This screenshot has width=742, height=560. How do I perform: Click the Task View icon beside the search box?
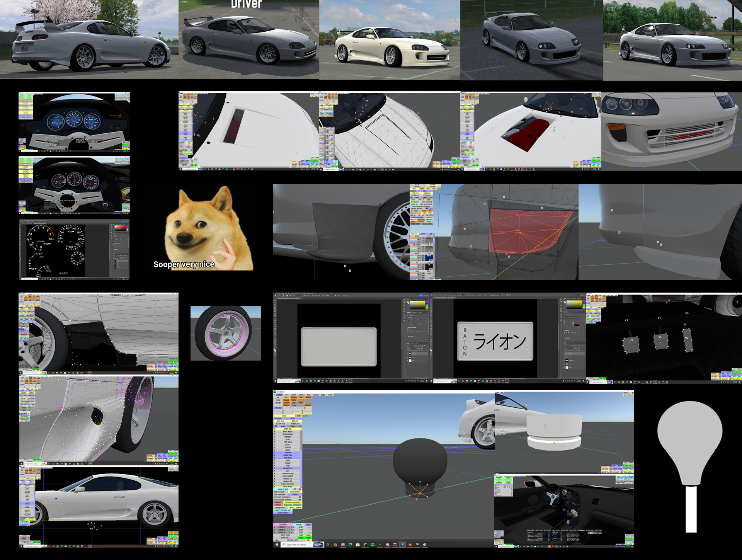click(x=328, y=545)
